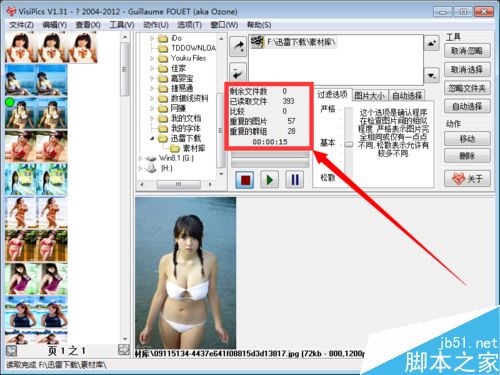This screenshot has width=500, height=375.
Task: Open the 窗口(W) menu
Action: (x=224, y=25)
